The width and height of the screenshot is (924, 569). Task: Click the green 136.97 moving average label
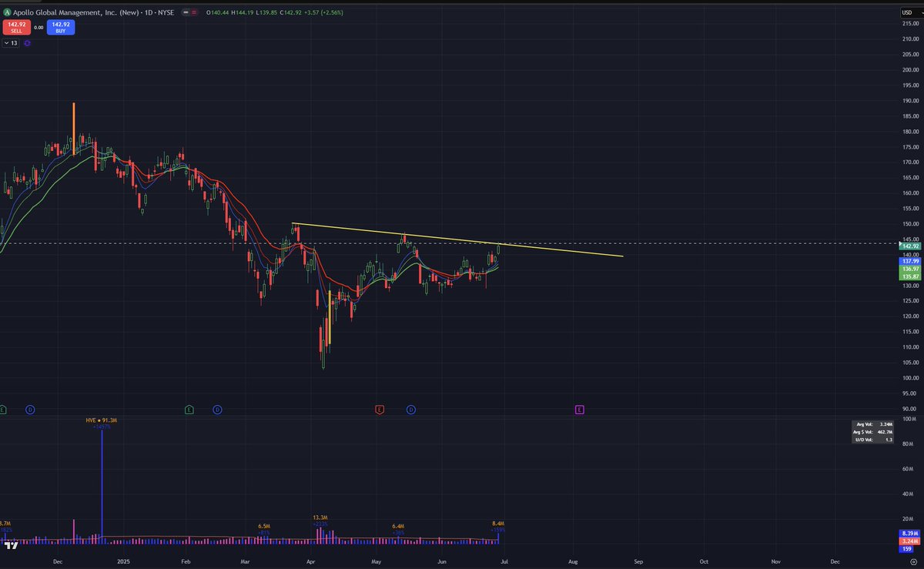[x=909, y=269]
